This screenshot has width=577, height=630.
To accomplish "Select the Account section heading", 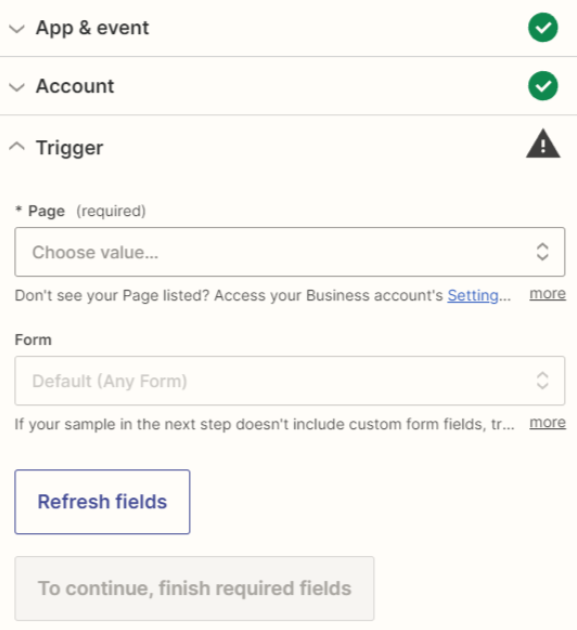I will click(x=75, y=86).
